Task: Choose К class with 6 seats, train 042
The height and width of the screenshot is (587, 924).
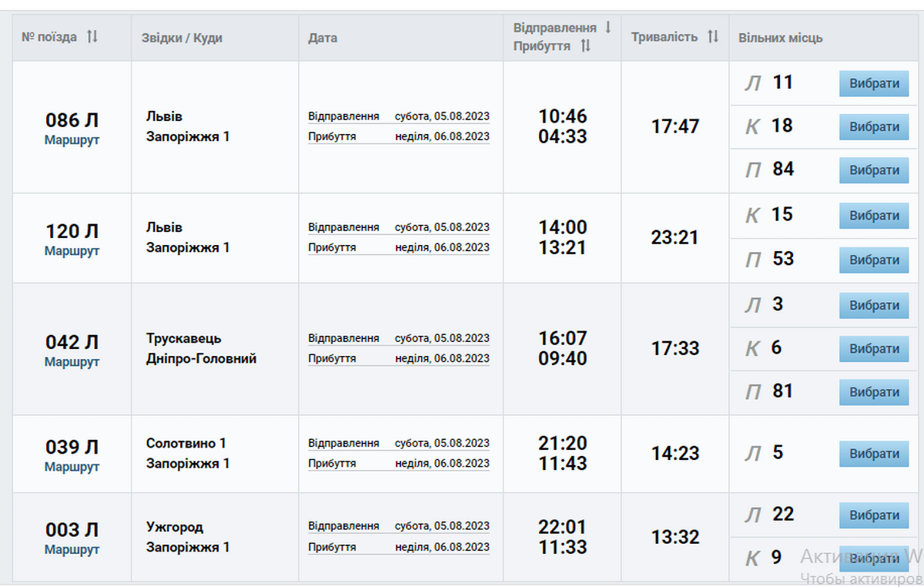Action: 874,349
